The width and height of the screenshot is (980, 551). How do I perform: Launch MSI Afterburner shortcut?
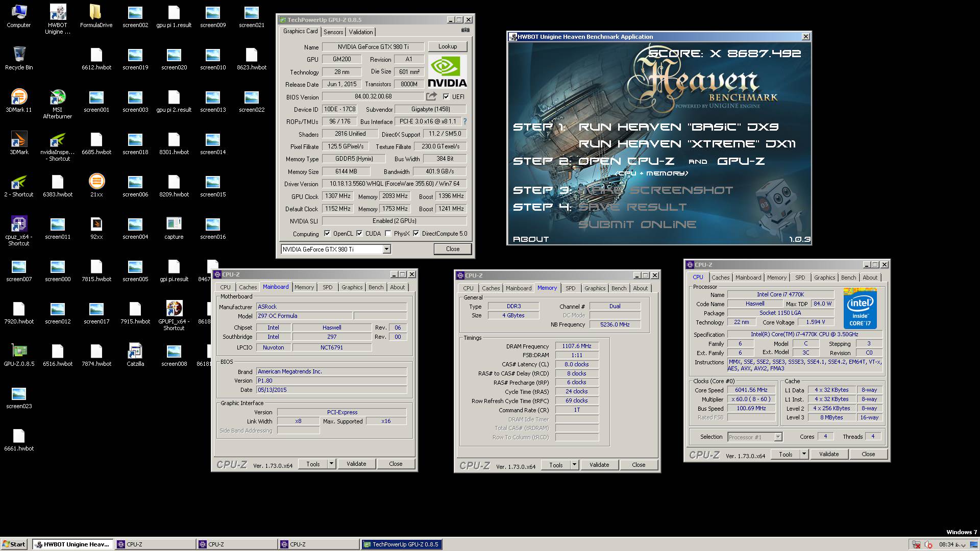click(57, 104)
